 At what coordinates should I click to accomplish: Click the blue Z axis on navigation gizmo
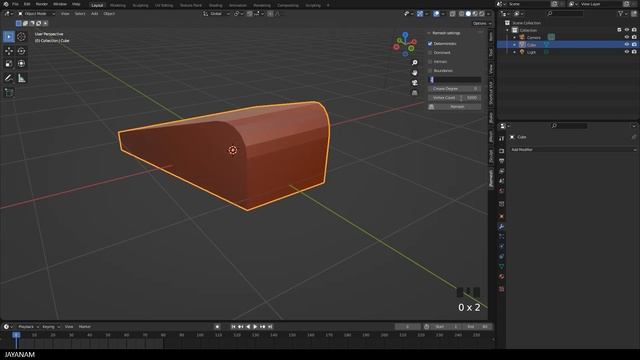point(405,35)
